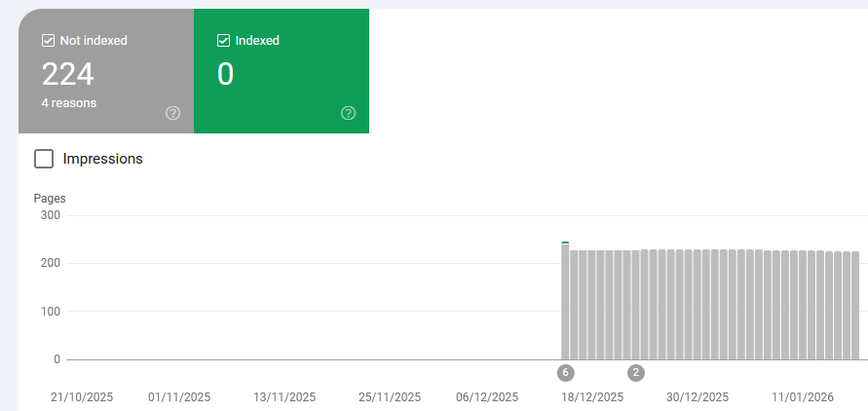Click the 21/10/2025 date axis label
Screen dimensions: 868x411
82,397
